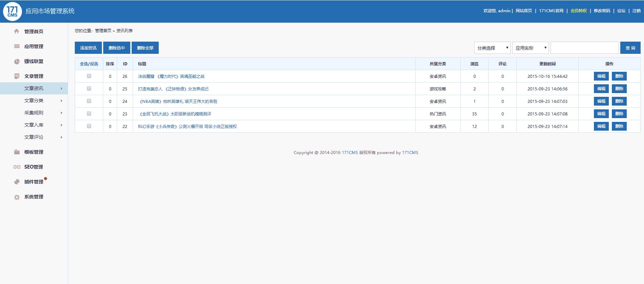Image resolution: width=644 pixels, height=284 pixels.
Task: Click the home icon beside 管理首页
Action: (x=17, y=31)
